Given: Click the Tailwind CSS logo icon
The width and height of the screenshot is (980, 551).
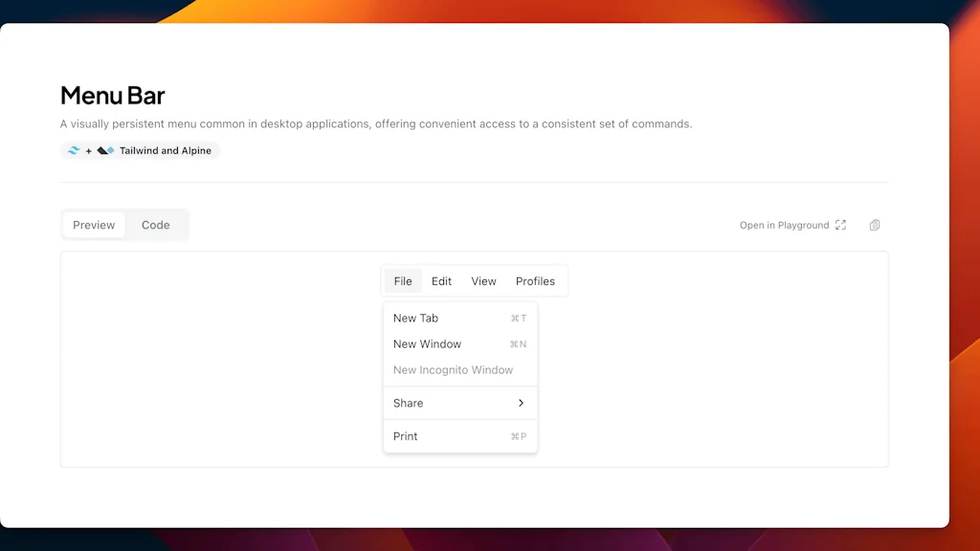Looking at the screenshot, I should (x=74, y=151).
